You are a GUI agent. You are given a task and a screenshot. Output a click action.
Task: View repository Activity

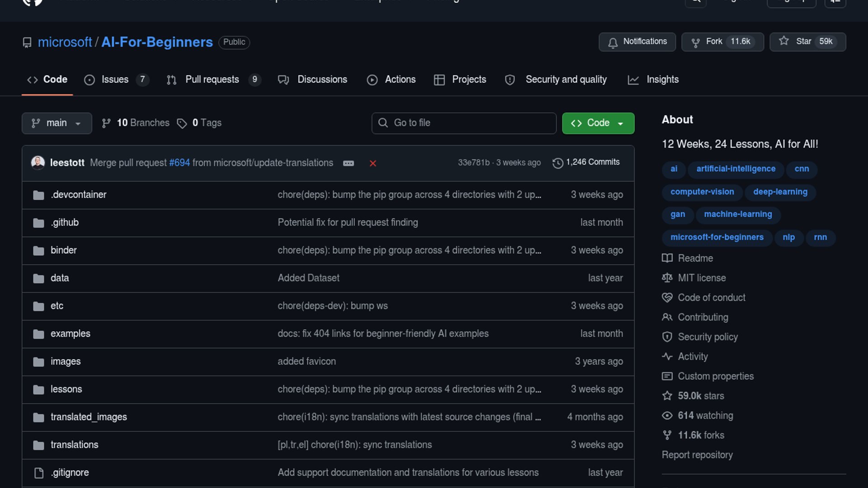(x=685, y=357)
